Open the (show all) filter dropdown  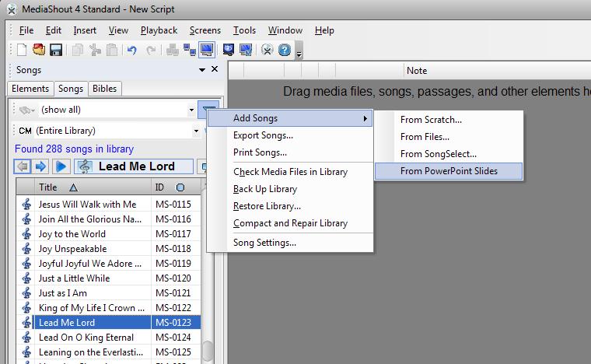click(191, 110)
